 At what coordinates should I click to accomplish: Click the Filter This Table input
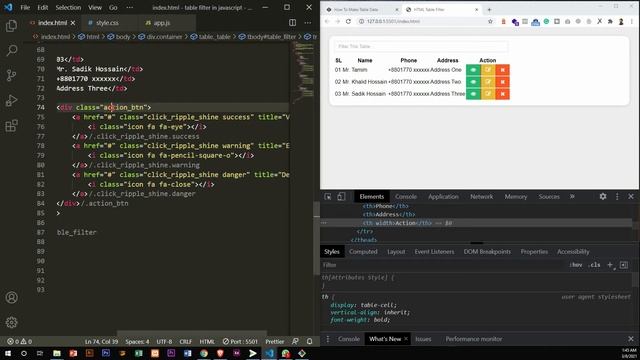[x=421, y=46]
